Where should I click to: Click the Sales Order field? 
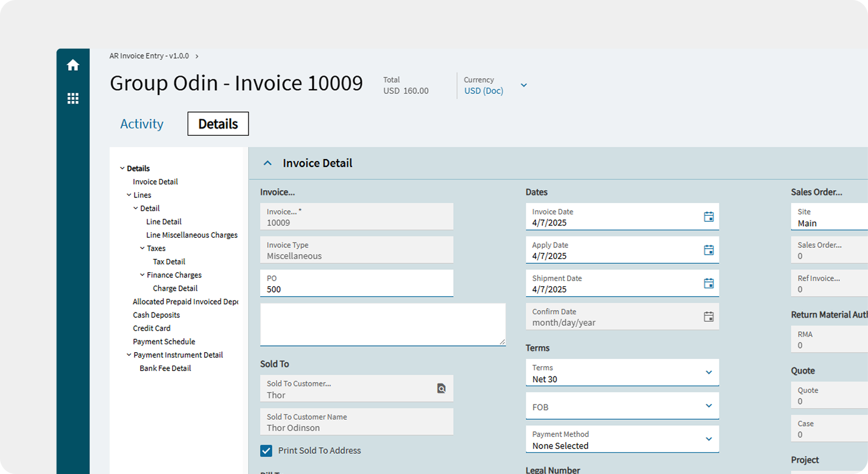point(829,250)
